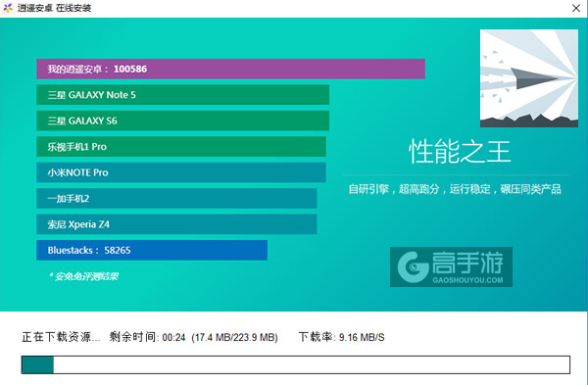Click the 正在下载资源 status text

point(61,337)
